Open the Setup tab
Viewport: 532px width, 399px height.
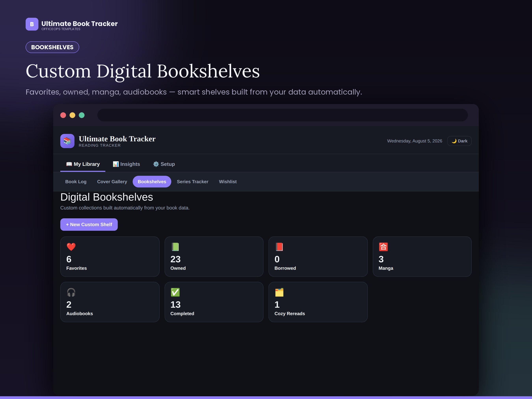coord(164,164)
